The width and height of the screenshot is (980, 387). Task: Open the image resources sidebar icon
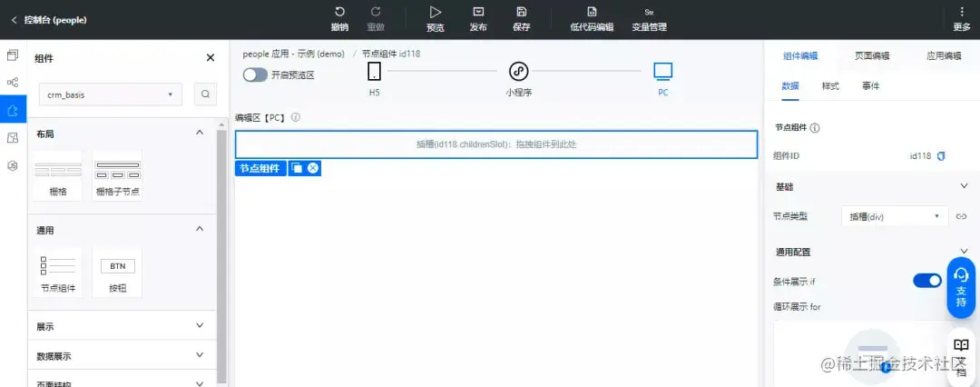(x=13, y=138)
